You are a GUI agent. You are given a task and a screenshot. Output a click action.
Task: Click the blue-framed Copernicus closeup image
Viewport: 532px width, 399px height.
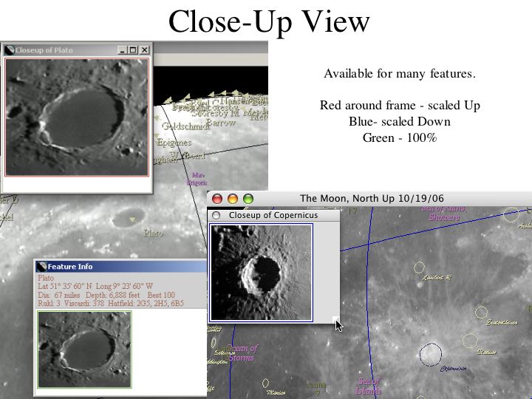(x=262, y=273)
